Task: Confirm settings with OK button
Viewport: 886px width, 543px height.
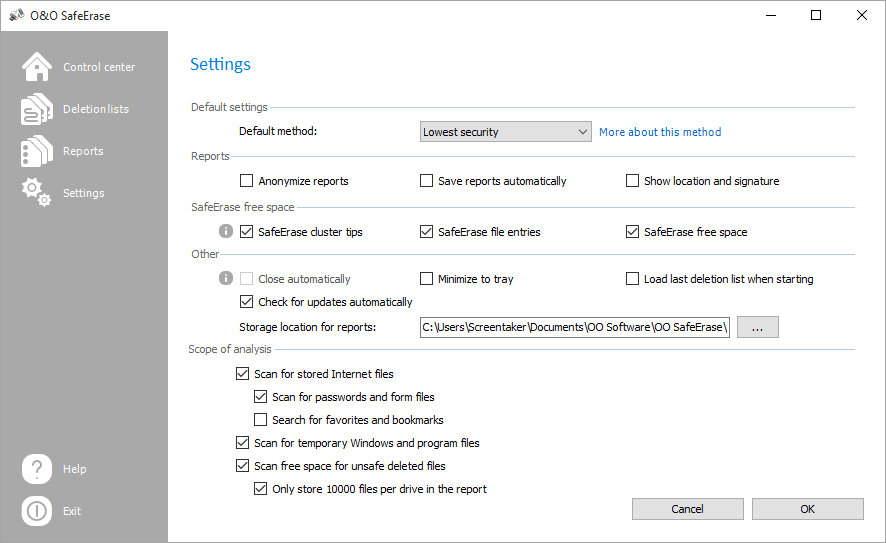Action: pos(807,509)
